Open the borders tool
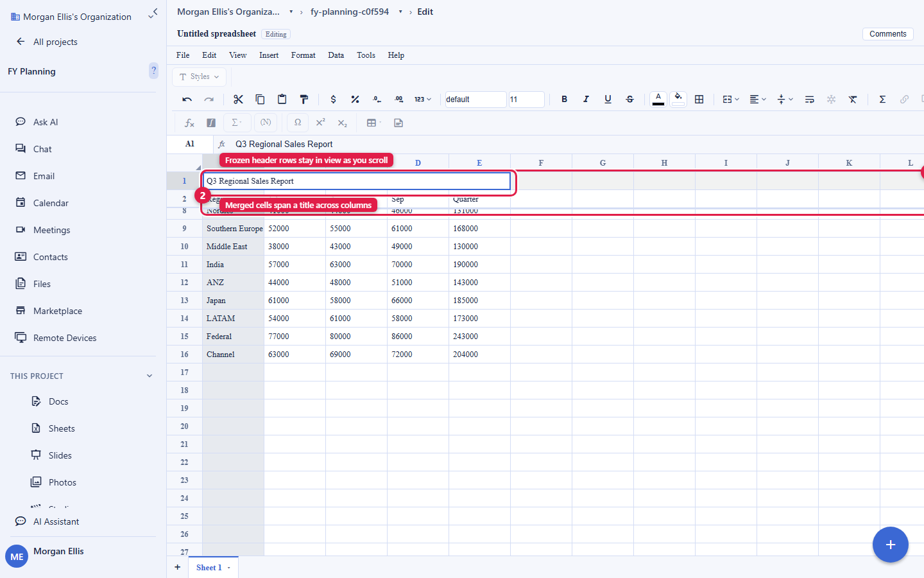 point(699,100)
